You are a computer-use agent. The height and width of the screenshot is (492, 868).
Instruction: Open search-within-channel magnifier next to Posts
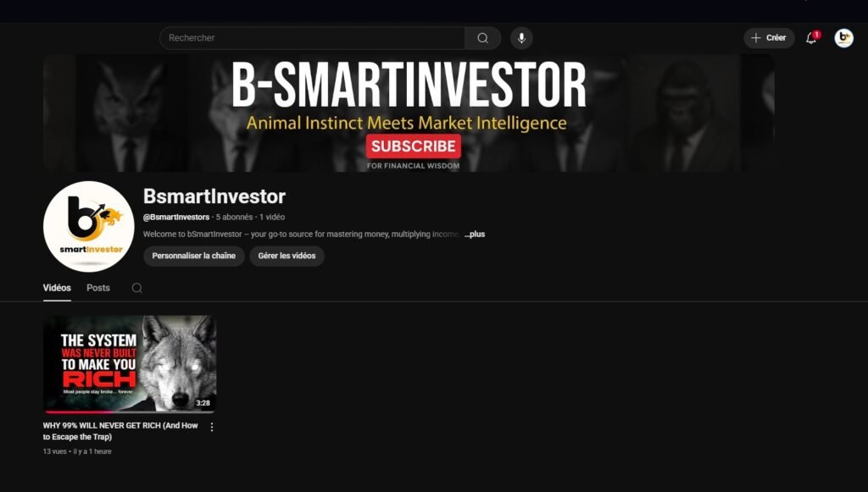point(136,288)
